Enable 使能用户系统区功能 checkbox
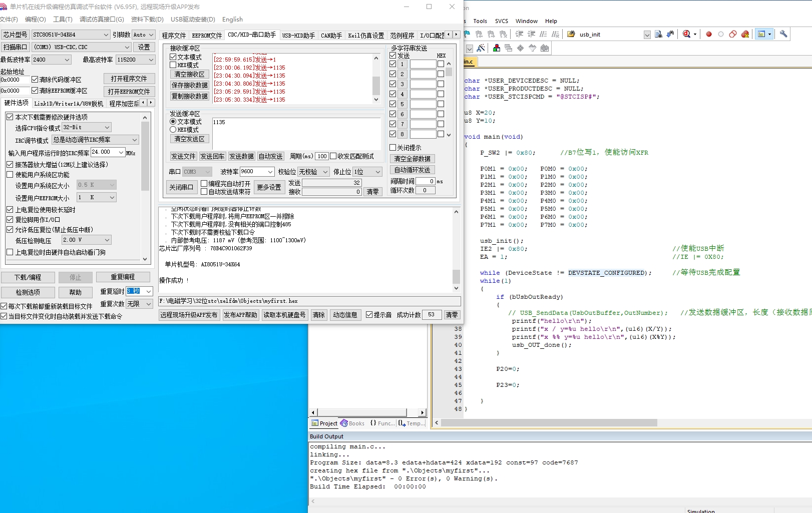 (10, 175)
